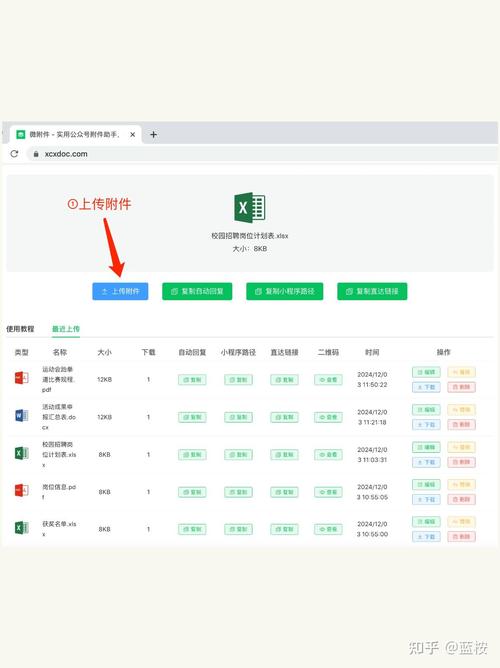This screenshot has width=500, height=668.
Task: Copy mini-program path for 岗位信息.pdf
Action: pos(239,492)
